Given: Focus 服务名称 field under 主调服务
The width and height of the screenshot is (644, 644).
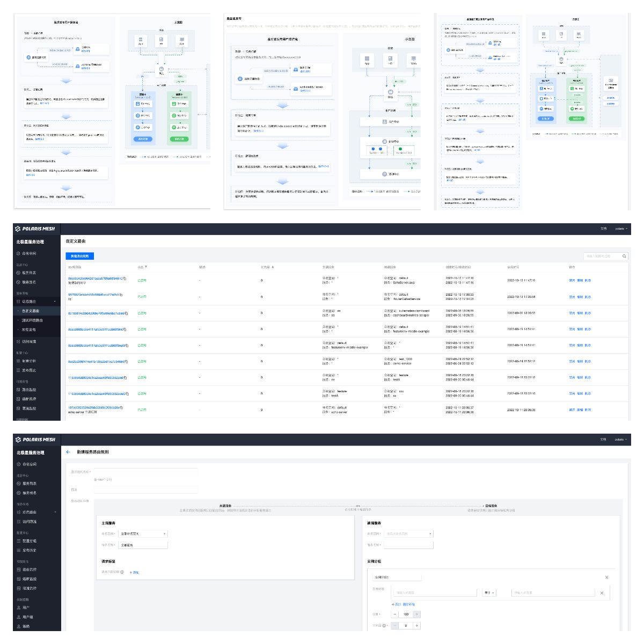Looking at the screenshot, I should pos(143,545).
